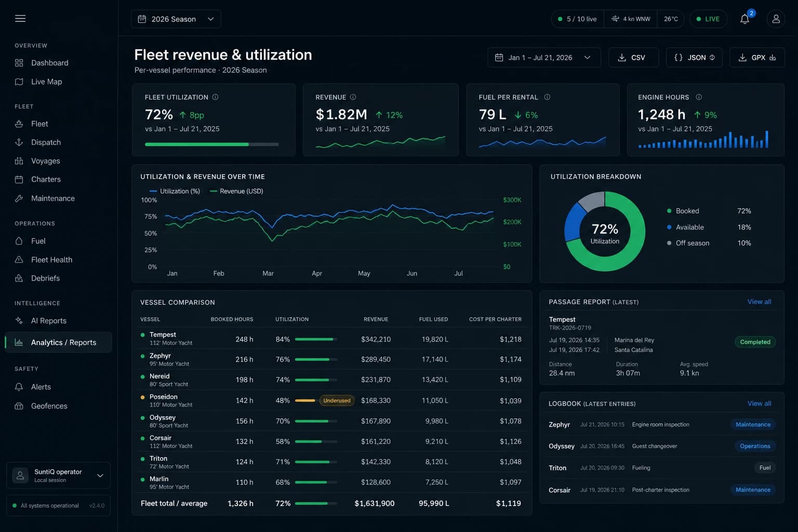The height and width of the screenshot is (532, 798).
Task: Expand the SuntiQ operator account menu
Action: click(58, 475)
